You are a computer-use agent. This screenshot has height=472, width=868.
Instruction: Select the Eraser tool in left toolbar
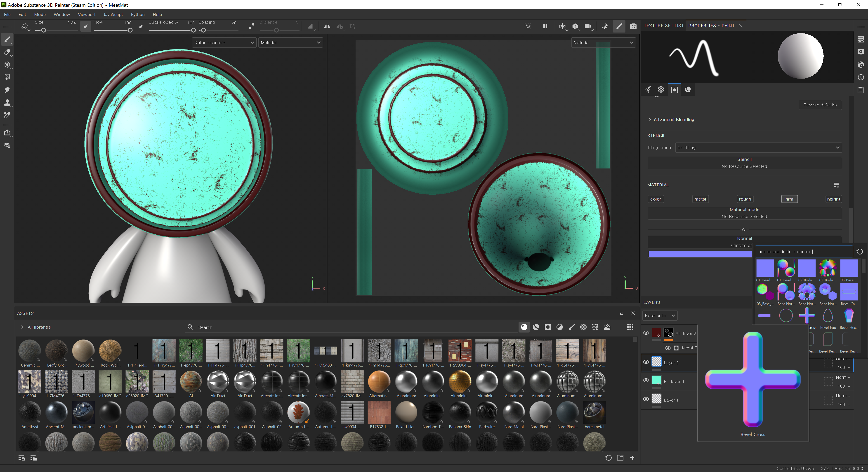pos(7,52)
